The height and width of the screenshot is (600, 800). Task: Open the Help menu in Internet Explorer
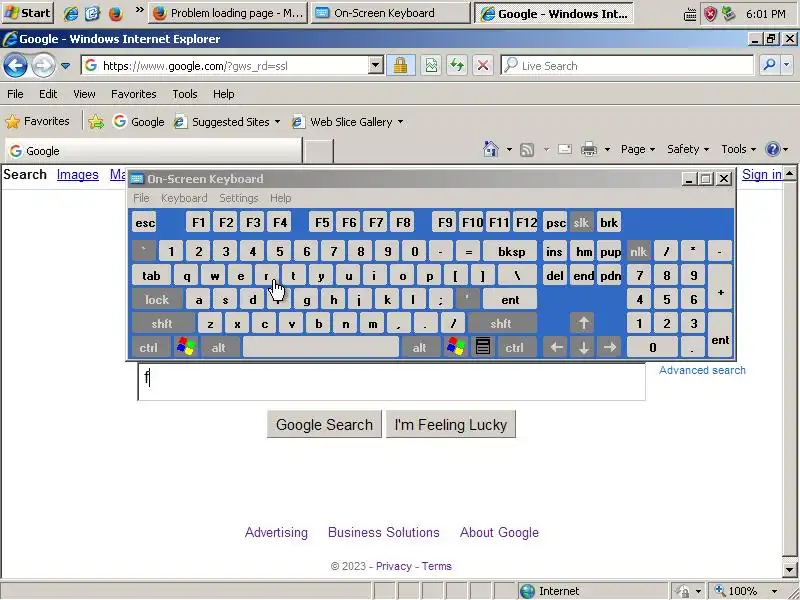(x=223, y=94)
